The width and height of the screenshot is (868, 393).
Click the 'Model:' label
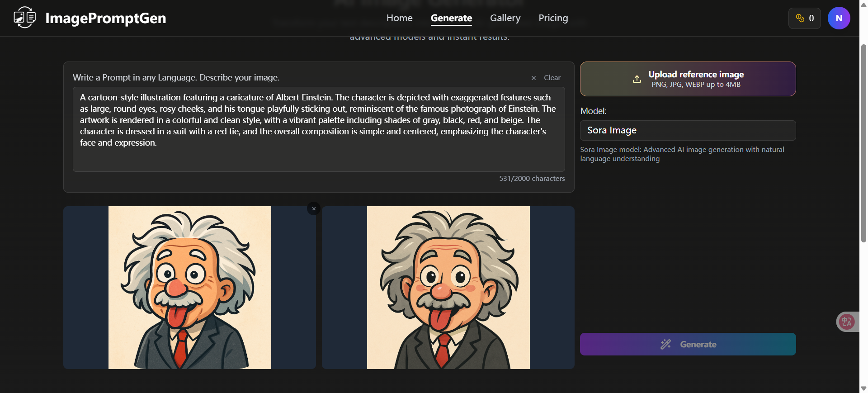click(593, 111)
